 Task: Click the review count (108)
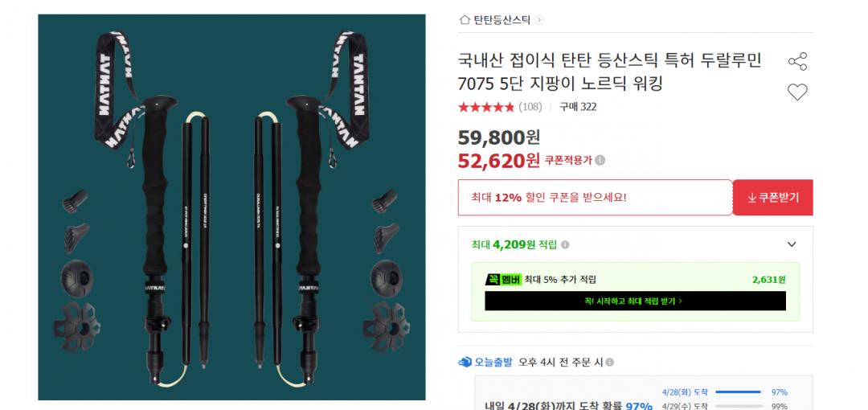tap(530, 107)
